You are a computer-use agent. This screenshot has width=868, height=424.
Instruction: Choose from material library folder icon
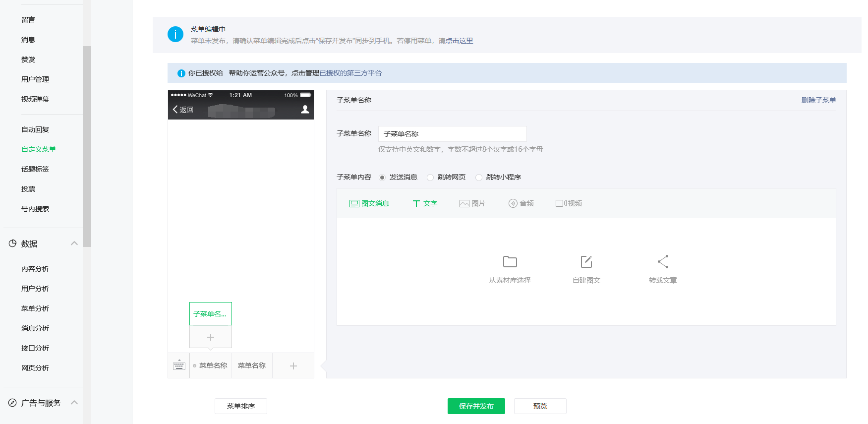pyautogui.click(x=510, y=261)
